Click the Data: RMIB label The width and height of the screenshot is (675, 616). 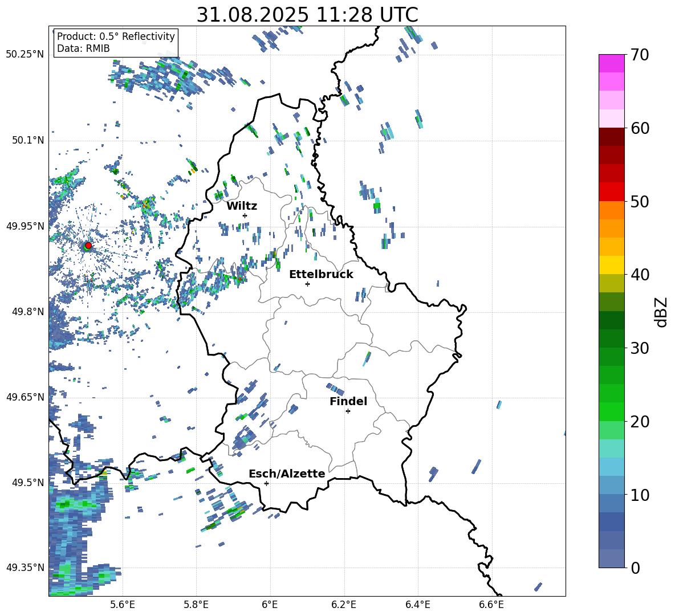[x=83, y=48]
